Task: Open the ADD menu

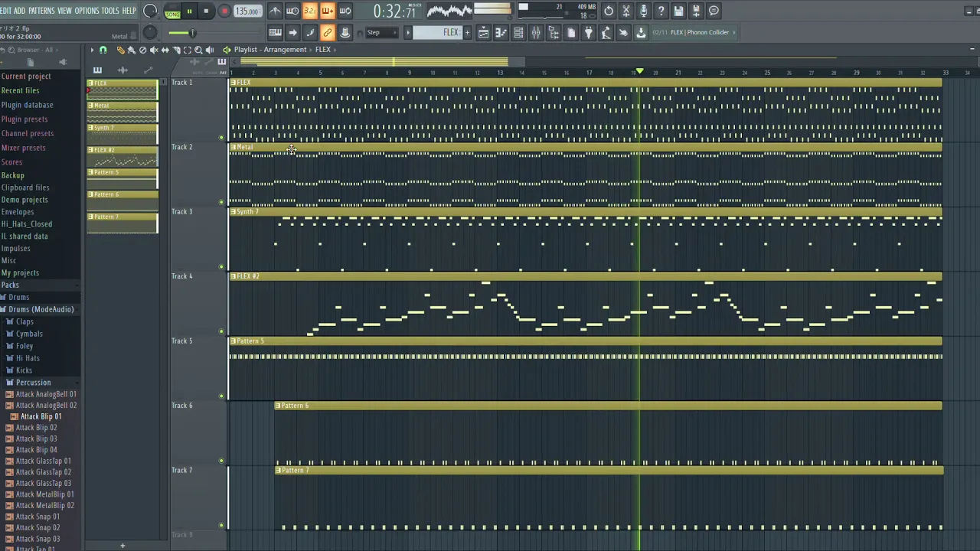Action: [20, 11]
